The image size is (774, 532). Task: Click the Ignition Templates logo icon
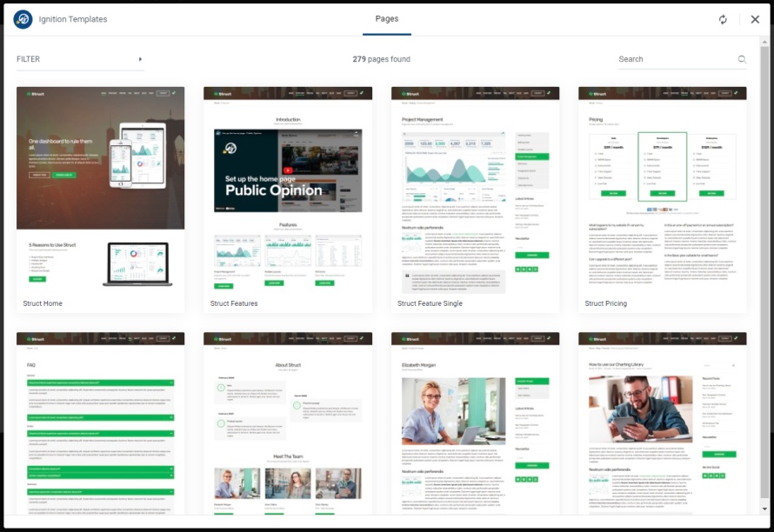[23, 19]
